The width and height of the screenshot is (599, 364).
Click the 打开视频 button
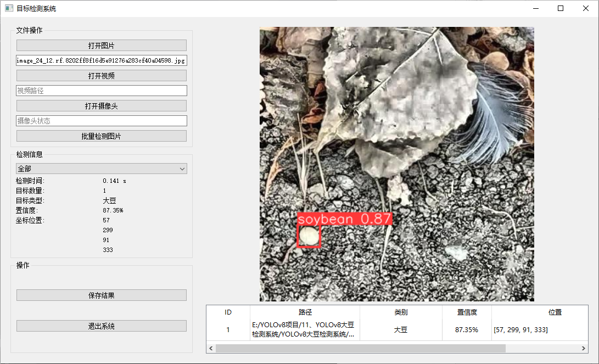101,76
